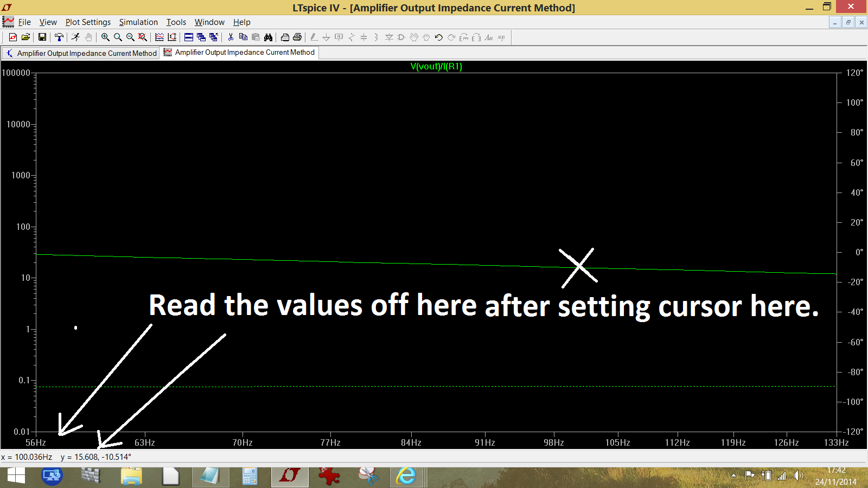Restore down the inner plot child window
This screenshot has width=868, height=488.
(848, 22)
